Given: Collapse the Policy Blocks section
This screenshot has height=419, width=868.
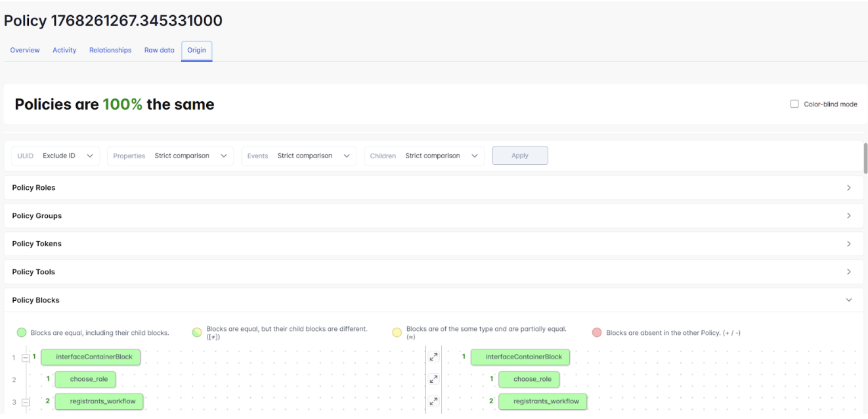Looking at the screenshot, I should [x=848, y=300].
